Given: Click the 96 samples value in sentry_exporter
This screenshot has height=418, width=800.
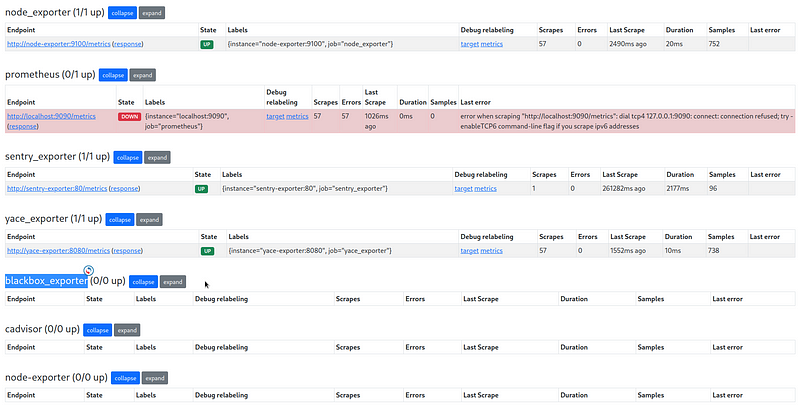Looking at the screenshot, I should (x=713, y=188).
